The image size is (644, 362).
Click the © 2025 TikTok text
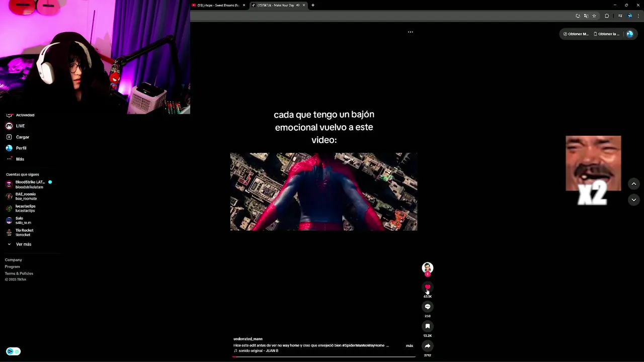point(16,280)
